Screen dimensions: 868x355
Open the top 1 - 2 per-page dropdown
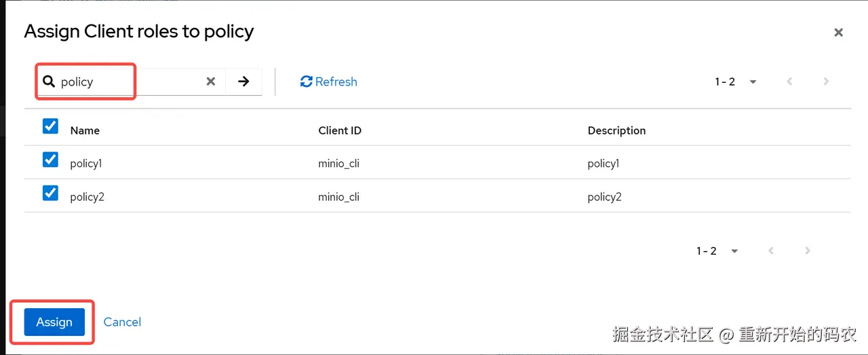pyautogui.click(x=736, y=81)
